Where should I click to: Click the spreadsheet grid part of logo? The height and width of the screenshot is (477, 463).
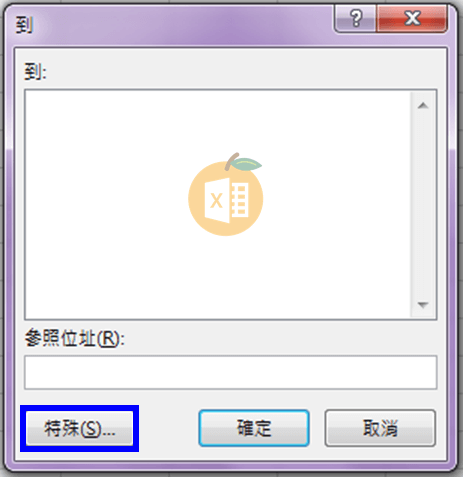[x=240, y=200]
